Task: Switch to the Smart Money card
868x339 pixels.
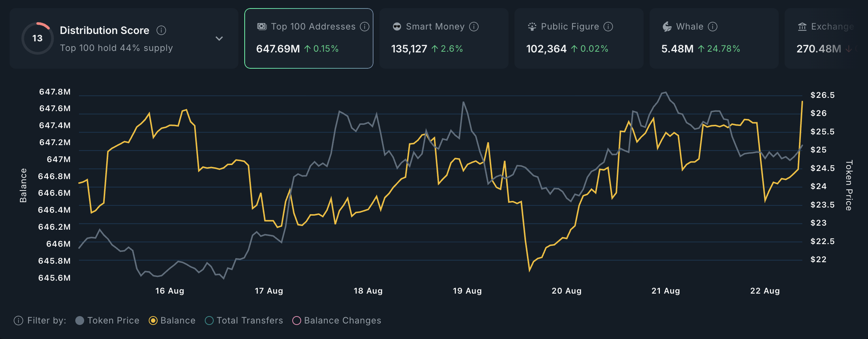Action: point(444,38)
